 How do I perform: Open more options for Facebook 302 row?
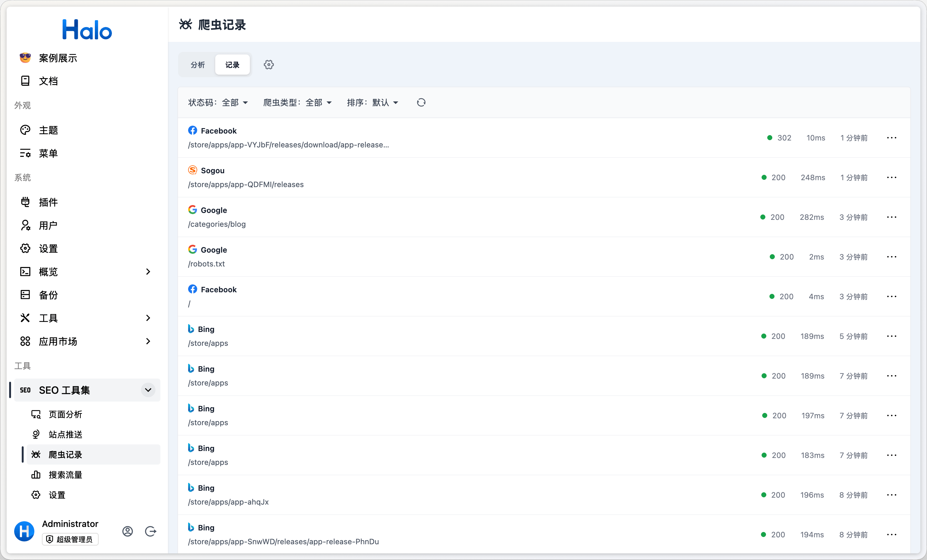coord(892,138)
